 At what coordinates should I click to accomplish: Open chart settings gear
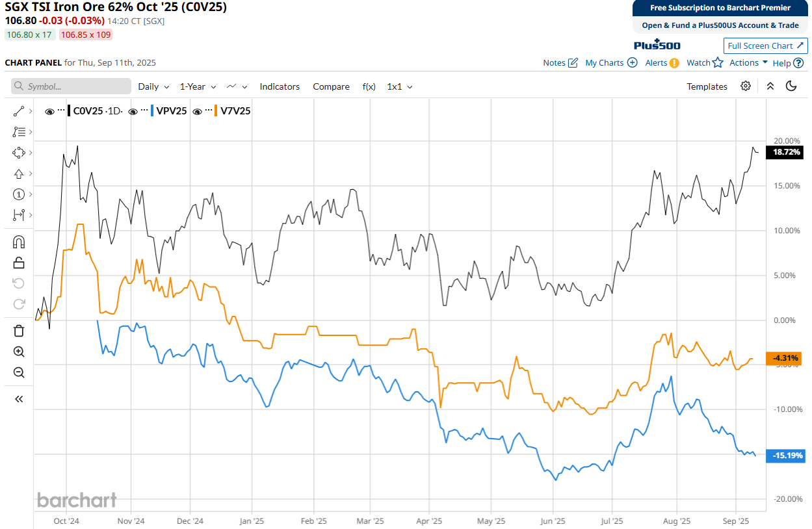pyautogui.click(x=746, y=86)
